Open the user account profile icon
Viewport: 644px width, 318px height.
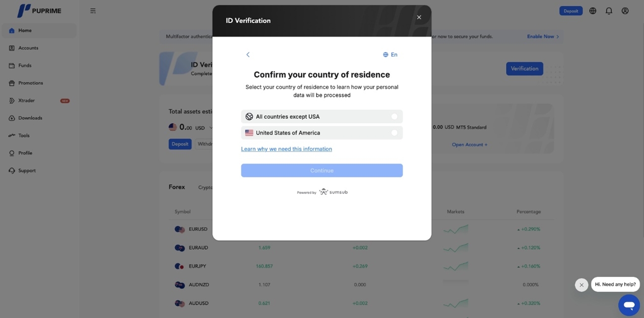coord(625,11)
